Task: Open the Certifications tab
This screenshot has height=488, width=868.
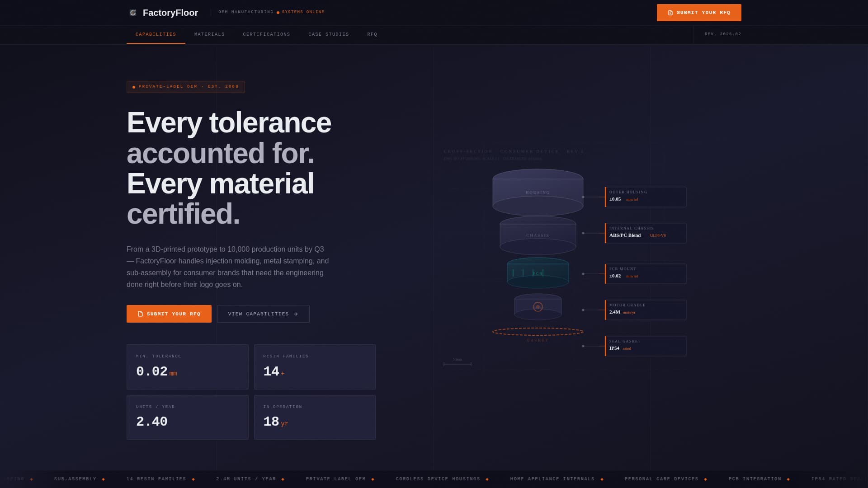Action: click(x=267, y=34)
